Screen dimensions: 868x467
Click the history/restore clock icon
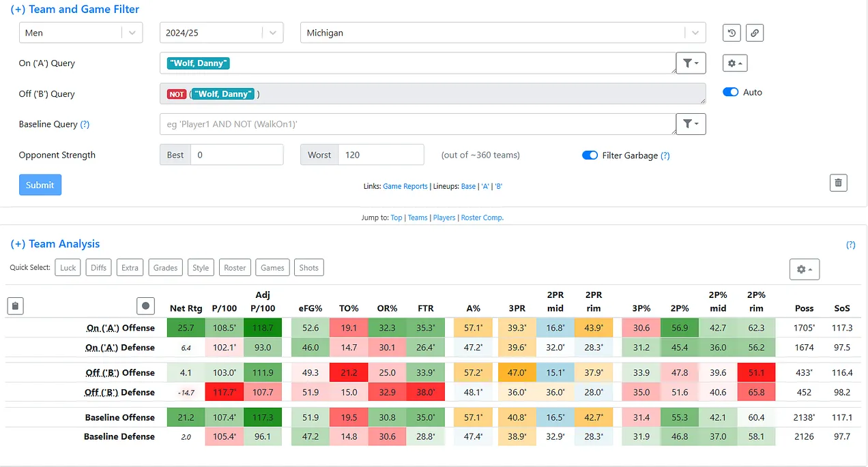732,33
